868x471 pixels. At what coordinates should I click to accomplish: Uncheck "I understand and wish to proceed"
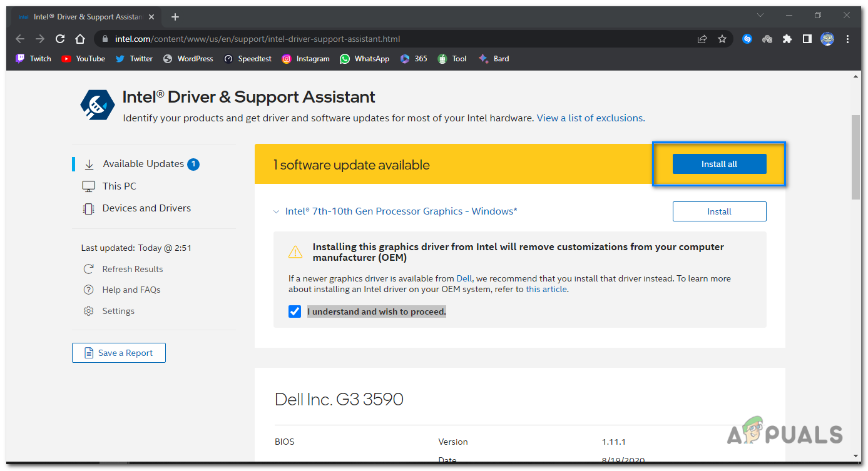point(295,311)
